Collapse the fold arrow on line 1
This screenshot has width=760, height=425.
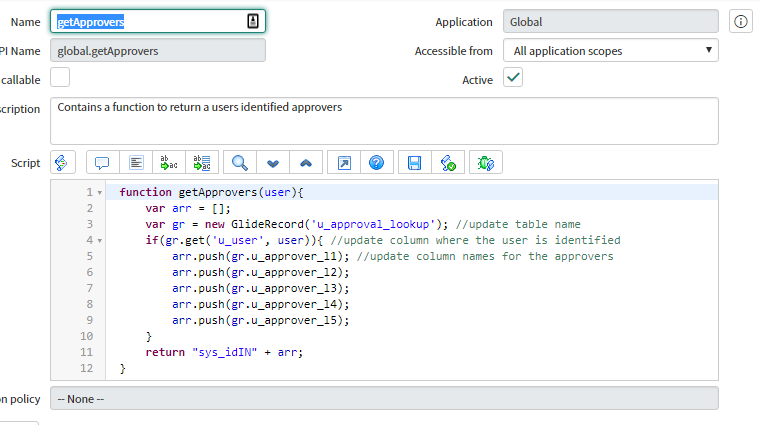[x=100, y=193]
